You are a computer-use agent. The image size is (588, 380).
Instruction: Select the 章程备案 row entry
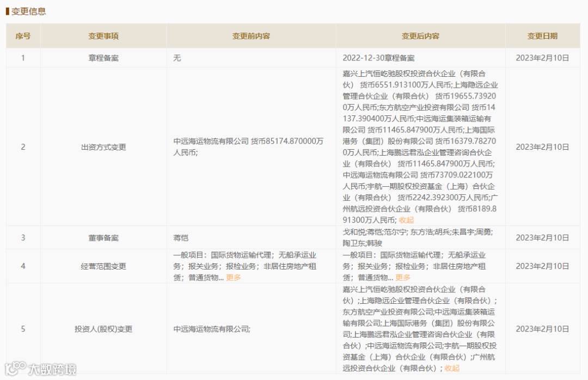(104, 58)
